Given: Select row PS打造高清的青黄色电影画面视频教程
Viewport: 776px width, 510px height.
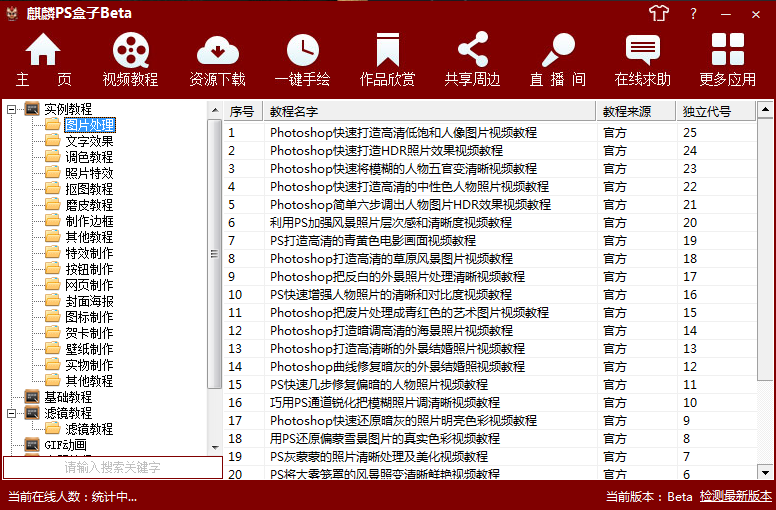Looking at the screenshot, I should click(490, 240).
